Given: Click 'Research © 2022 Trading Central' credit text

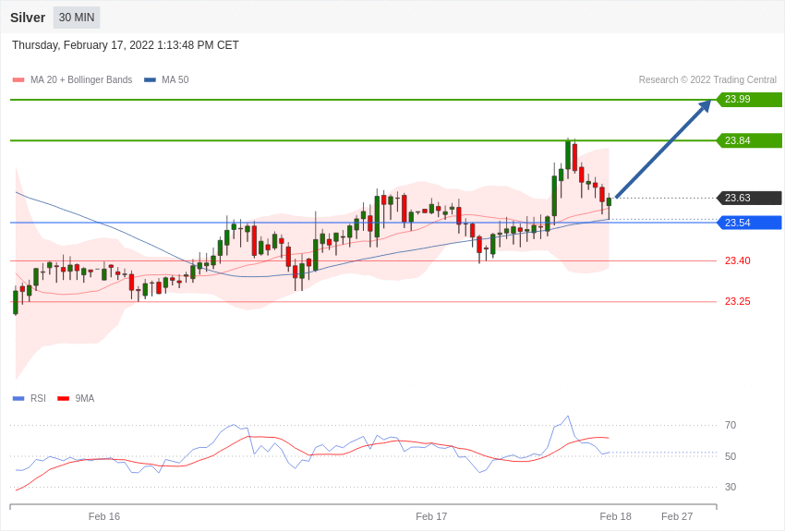Looking at the screenshot, I should [707, 79].
